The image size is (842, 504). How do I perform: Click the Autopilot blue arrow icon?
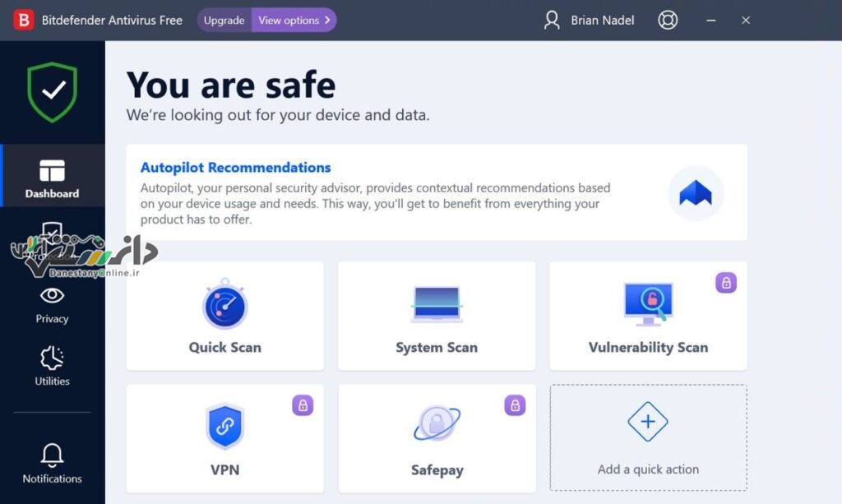[696, 192]
